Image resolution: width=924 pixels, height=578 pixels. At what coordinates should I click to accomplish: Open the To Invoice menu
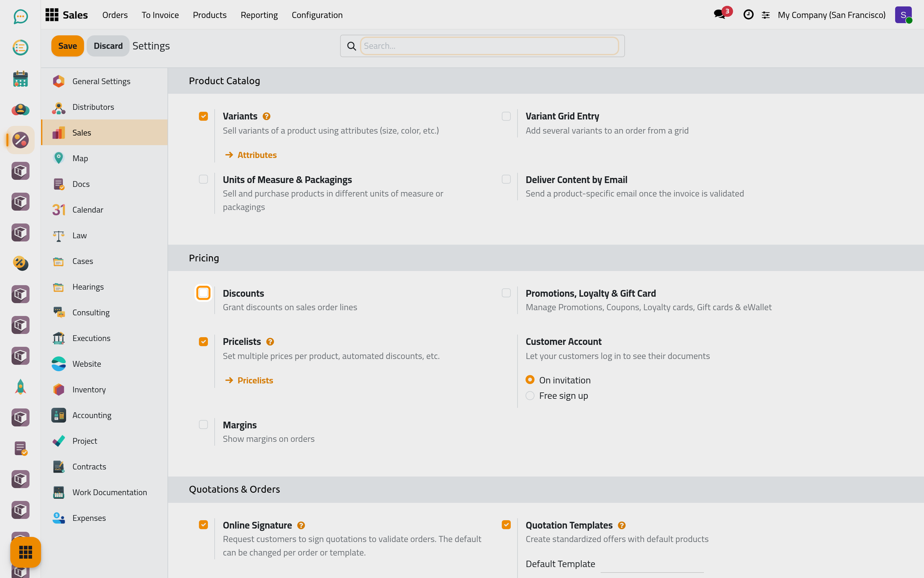[160, 15]
